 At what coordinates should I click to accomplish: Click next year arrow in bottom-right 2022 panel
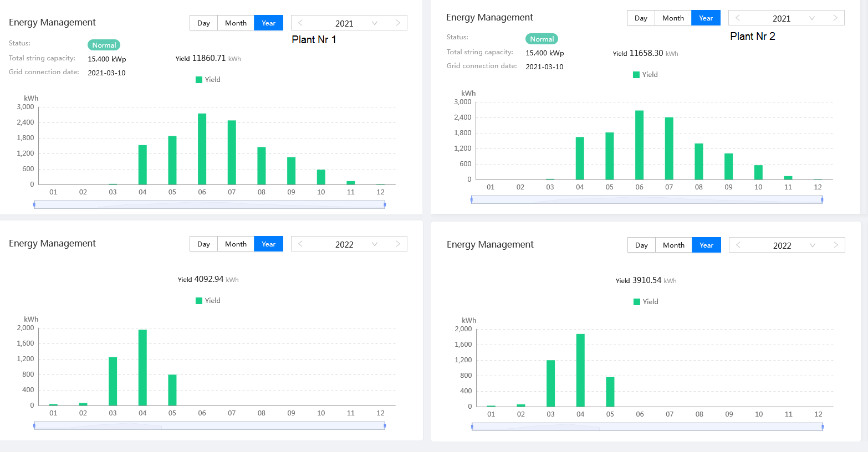835,245
